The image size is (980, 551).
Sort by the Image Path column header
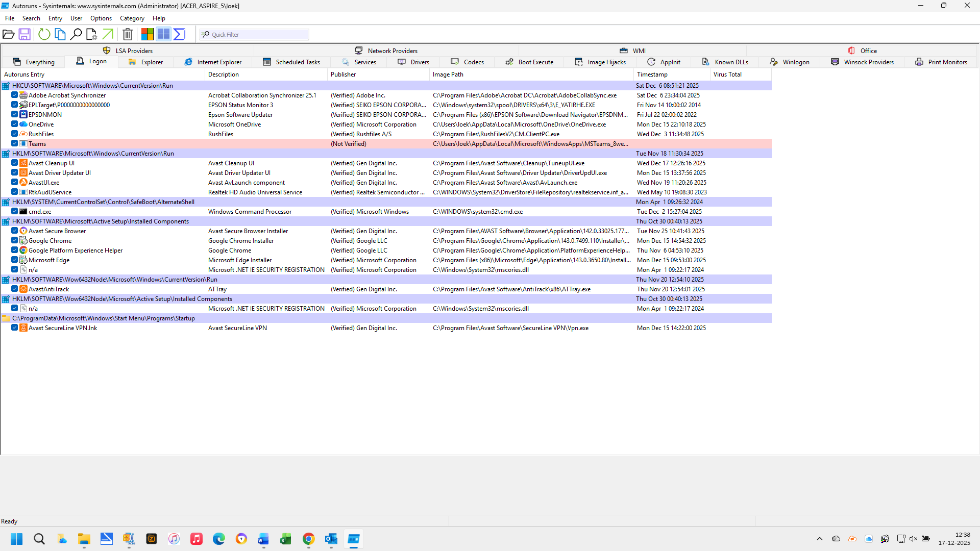tap(531, 74)
